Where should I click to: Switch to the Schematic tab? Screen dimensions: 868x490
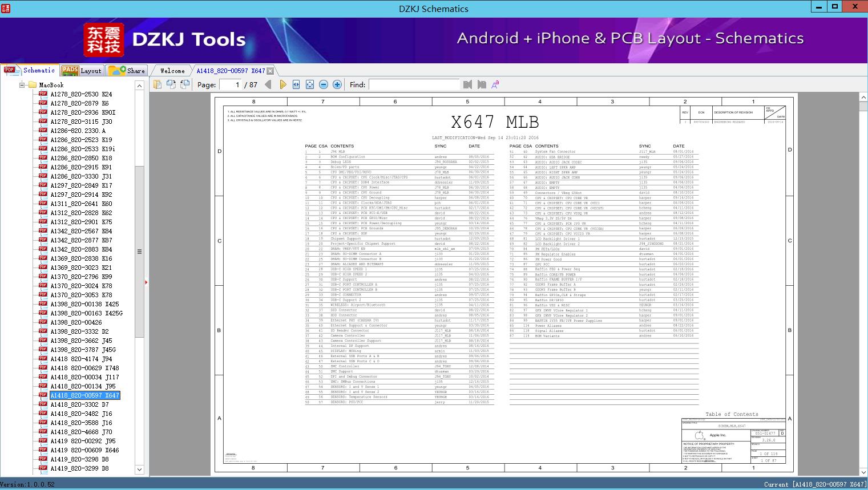(30, 70)
